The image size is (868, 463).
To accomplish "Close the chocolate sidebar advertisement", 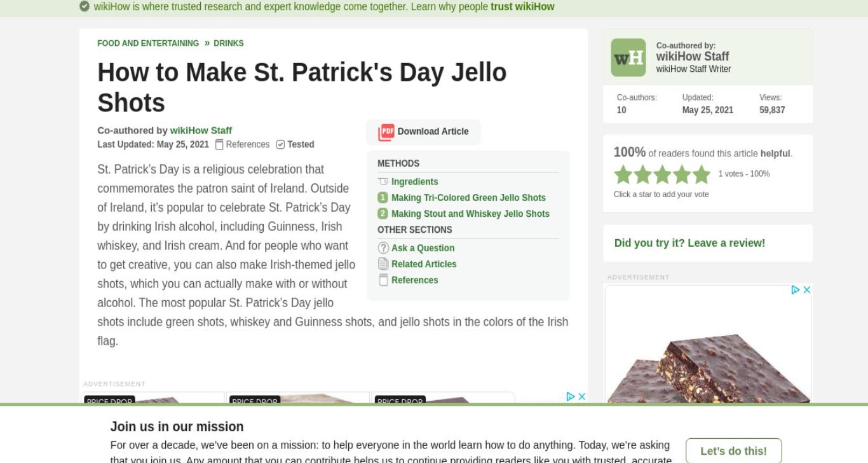I will pyautogui.click(x=807, y=290).
